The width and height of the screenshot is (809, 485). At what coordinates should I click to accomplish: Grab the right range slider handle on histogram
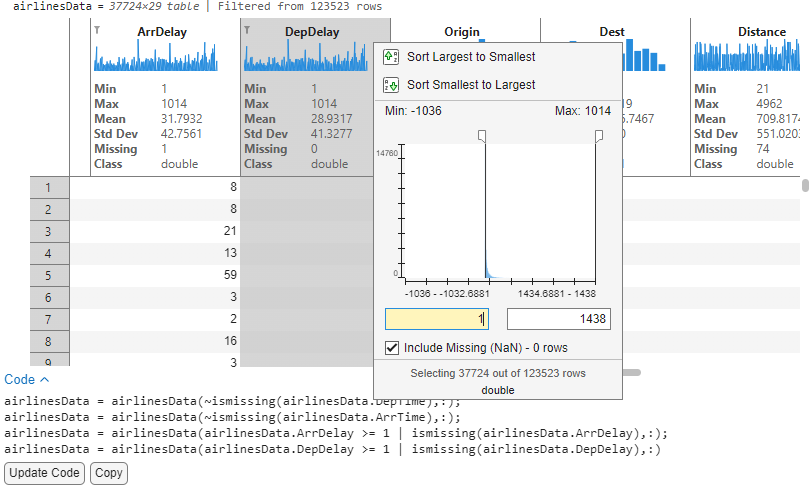point(599,135)
